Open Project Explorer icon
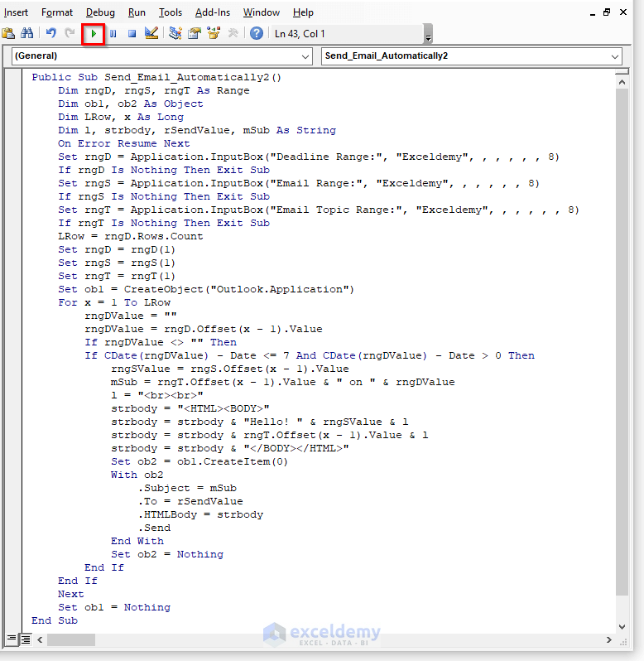Screen dimensions: 644x661 pos(175,33)
